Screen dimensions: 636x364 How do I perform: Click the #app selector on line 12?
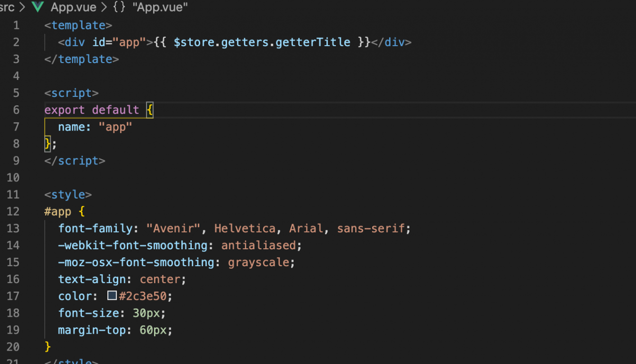coord(58,212)
